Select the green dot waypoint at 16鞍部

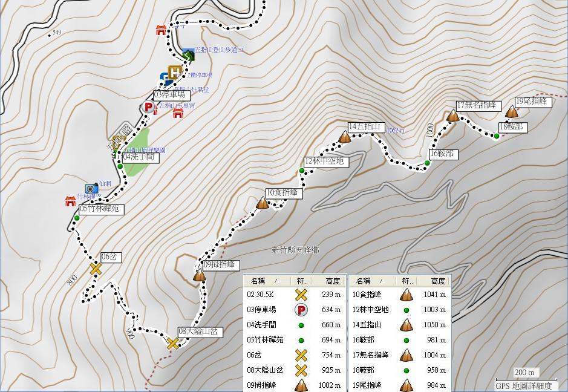click(427, 163)
